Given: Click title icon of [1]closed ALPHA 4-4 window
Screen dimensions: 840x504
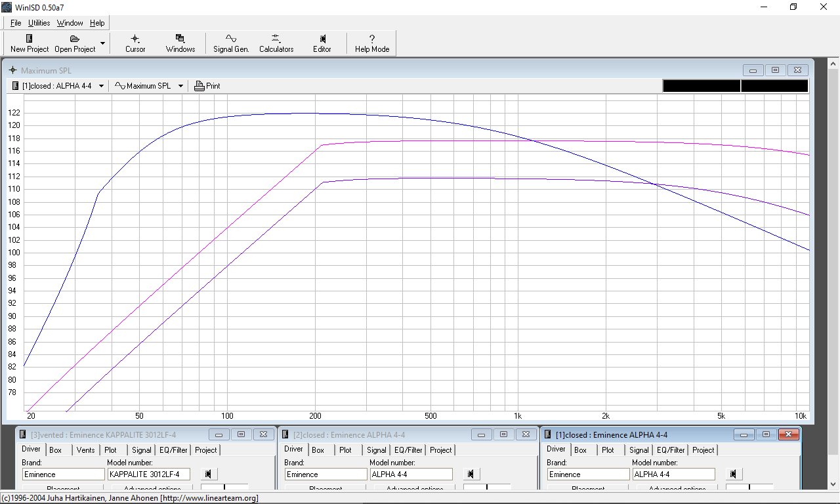Looking at the screenshot, I should click(x=548, y=434).
